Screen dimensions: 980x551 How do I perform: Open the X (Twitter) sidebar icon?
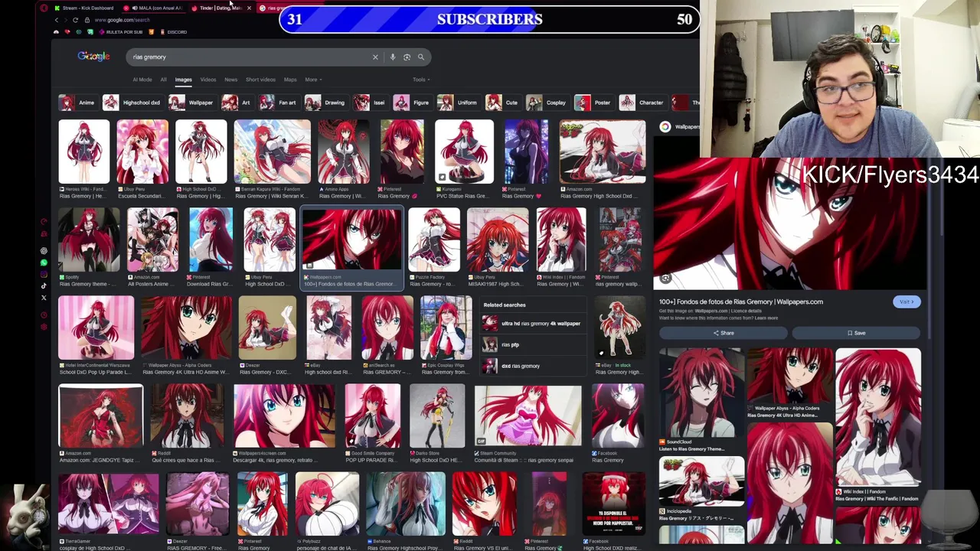[x=44, y=298]
